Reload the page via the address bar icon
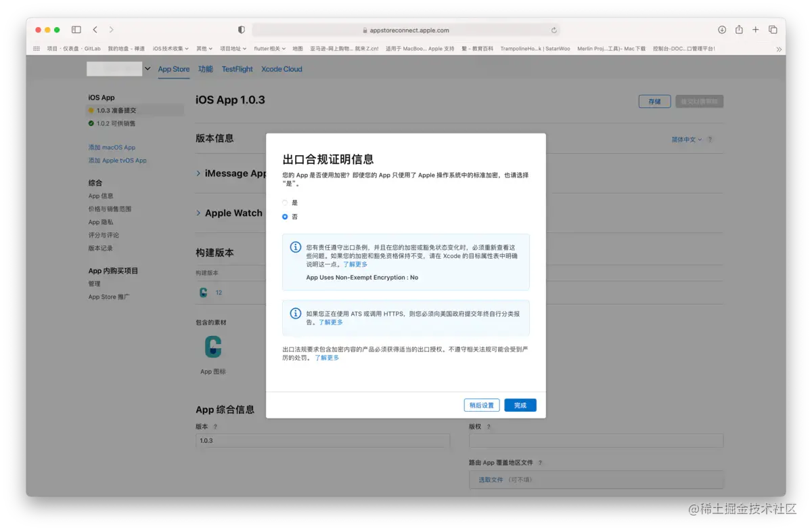This screenshot has height=531, width=812. point(554,30)
